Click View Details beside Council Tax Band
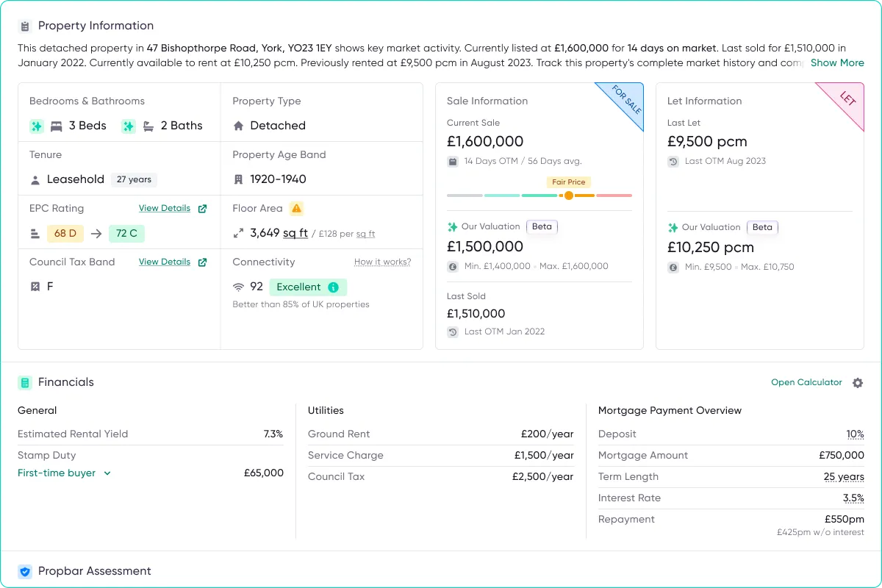Viewport: 882px width, 588px height. pos(164,262)
